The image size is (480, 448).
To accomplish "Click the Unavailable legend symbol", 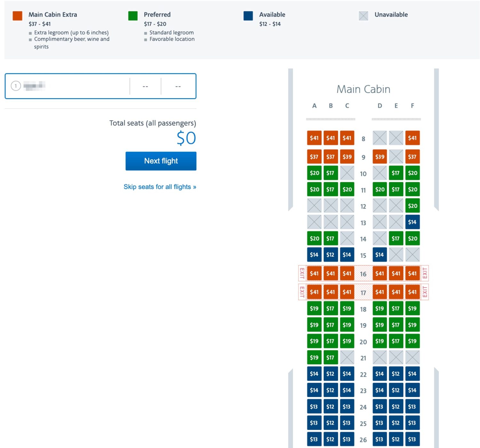I will click(364, 15).
